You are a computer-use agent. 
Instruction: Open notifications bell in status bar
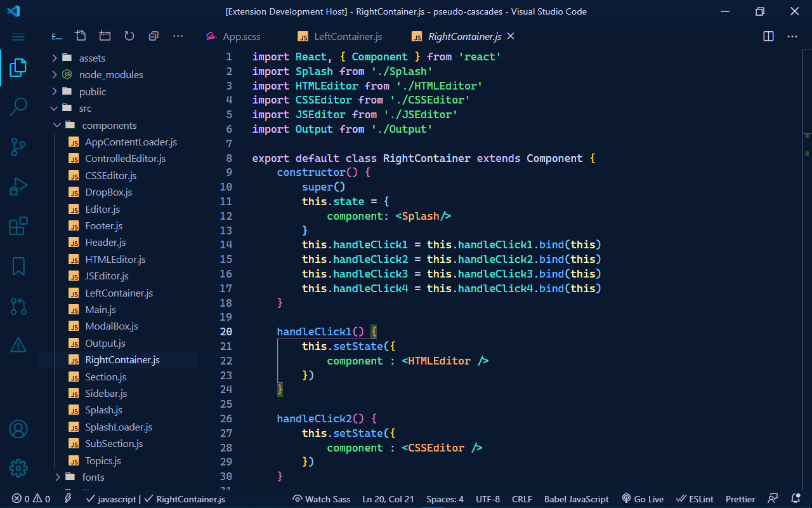796,499
